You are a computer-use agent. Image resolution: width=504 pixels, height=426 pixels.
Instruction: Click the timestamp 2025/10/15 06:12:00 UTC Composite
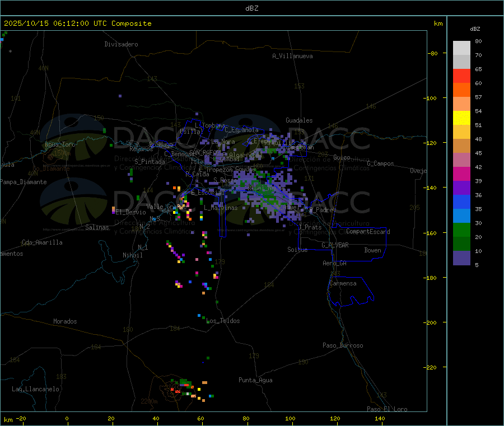pos(77,24)
